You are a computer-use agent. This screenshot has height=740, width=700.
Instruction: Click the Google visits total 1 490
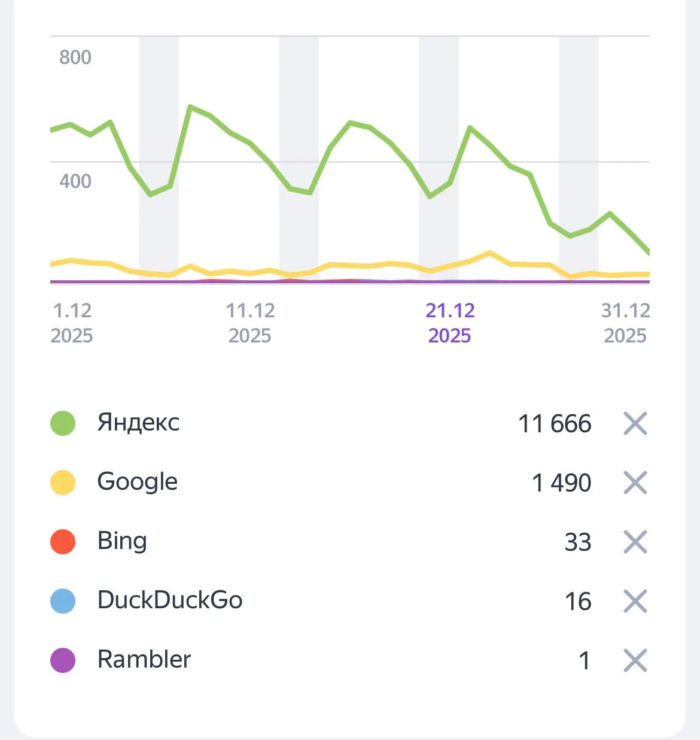[561, 483]
